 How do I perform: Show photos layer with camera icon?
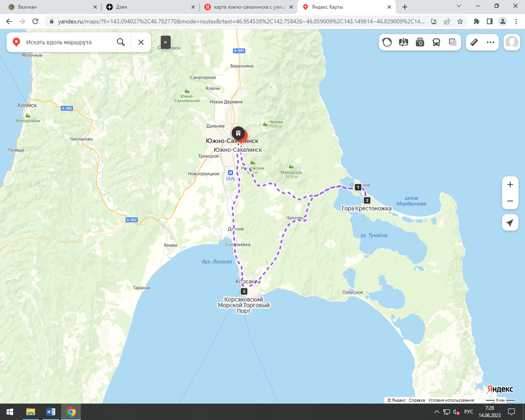420,42
